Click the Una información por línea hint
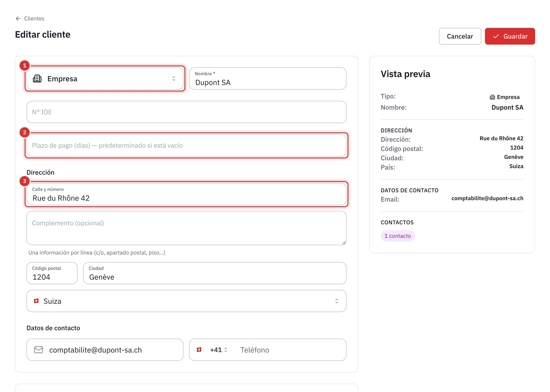Screen dimensions: 550x392 tap(97, 253)
